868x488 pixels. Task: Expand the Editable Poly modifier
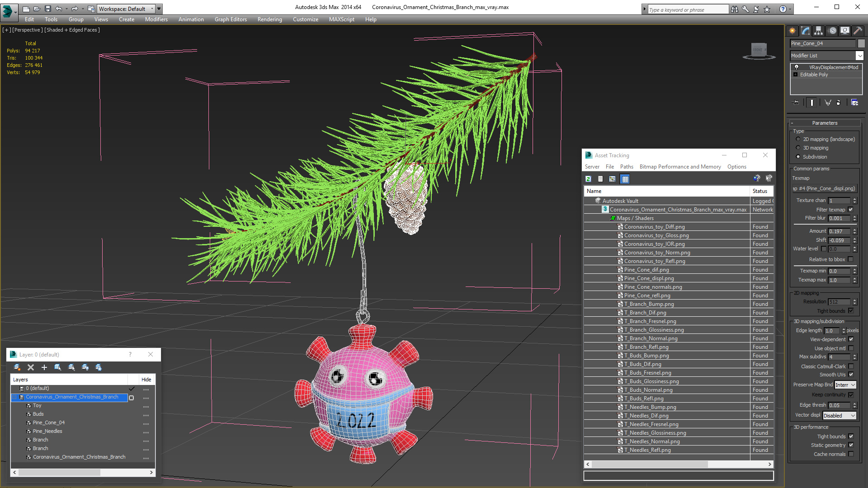point(796,75)
